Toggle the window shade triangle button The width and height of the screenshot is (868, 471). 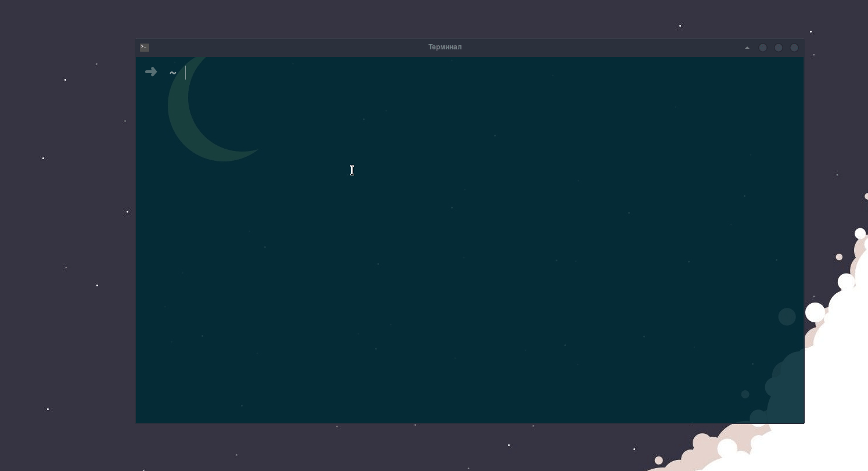coord(747,48)
